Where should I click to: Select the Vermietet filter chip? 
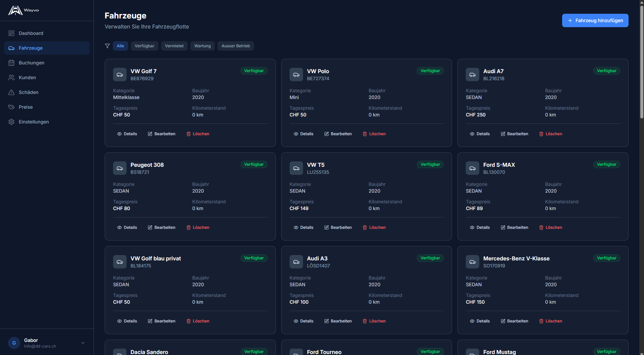point(174,46)
